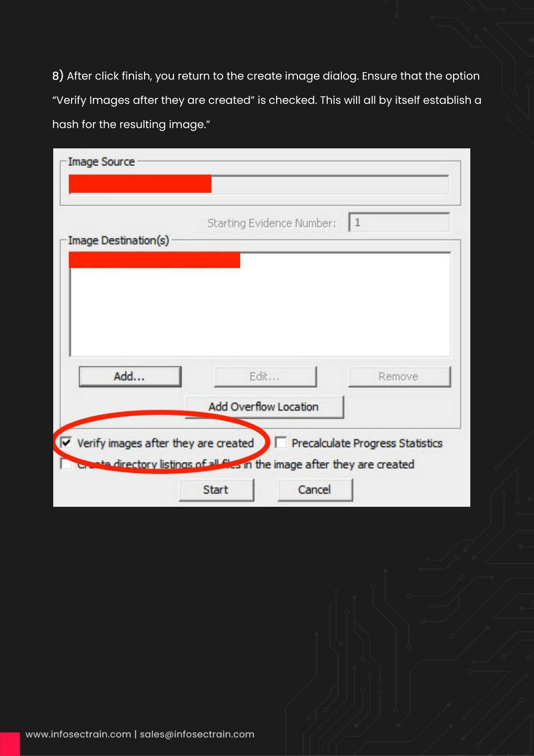
Task: Click the Remove destination button
Action: coord(399,376)
